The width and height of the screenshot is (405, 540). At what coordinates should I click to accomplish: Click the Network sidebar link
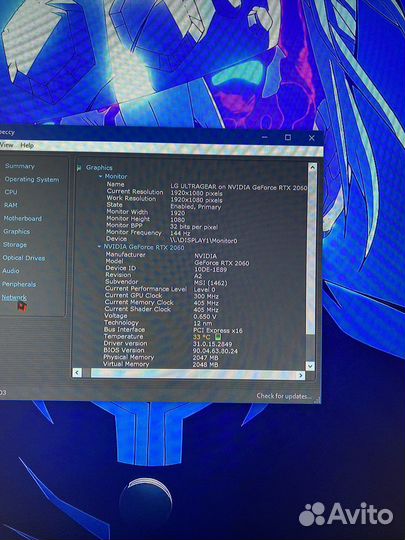coord(14,298)
